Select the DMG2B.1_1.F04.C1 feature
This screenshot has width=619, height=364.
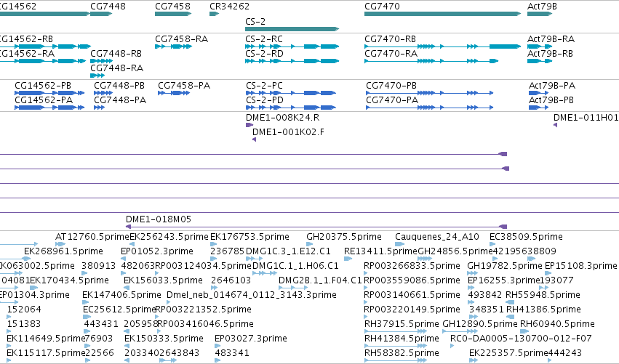[293, 288]
